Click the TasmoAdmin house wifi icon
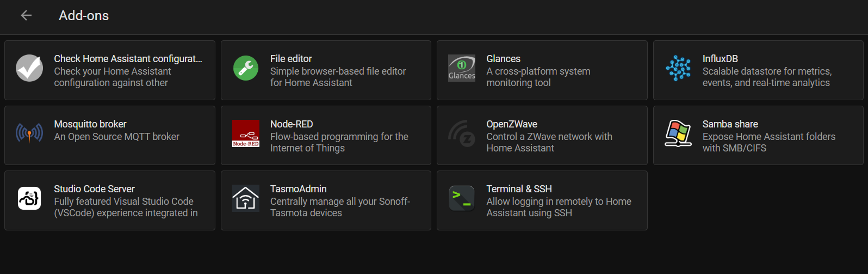Screen dimensions: 868x274 [246, 198]
